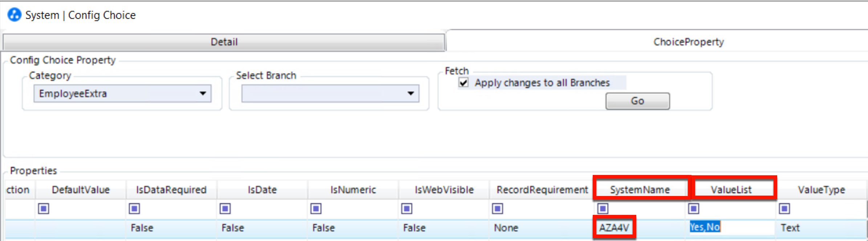868x241 pixels.
Task: Select the empty DefaultValue cell in data row
Action: click(81, 228)
